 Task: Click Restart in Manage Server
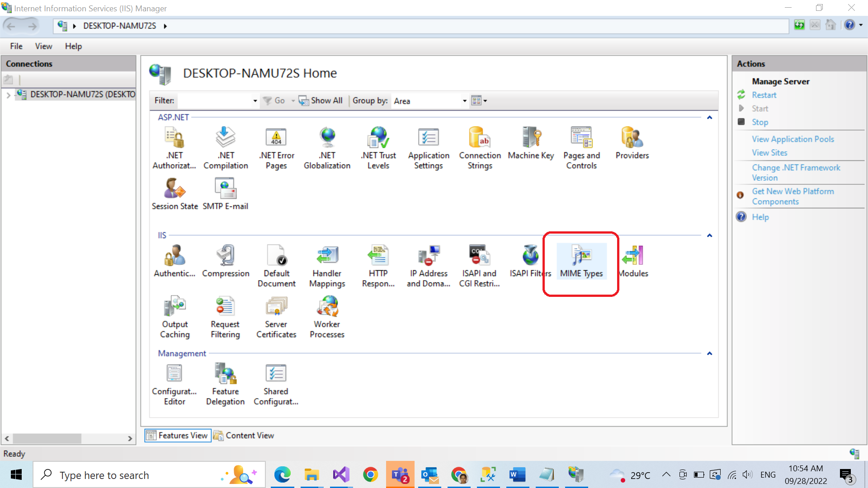[x=764, y=95]
